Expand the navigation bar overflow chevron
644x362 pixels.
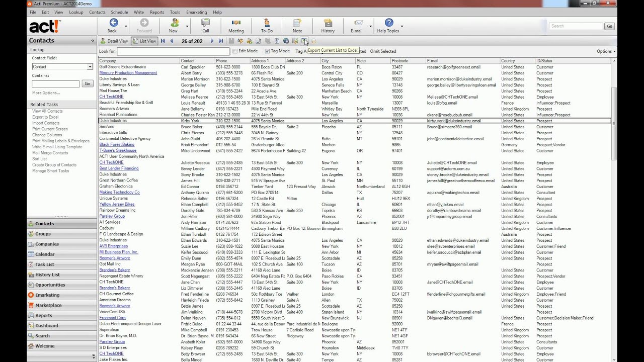(x=94, y=355)
